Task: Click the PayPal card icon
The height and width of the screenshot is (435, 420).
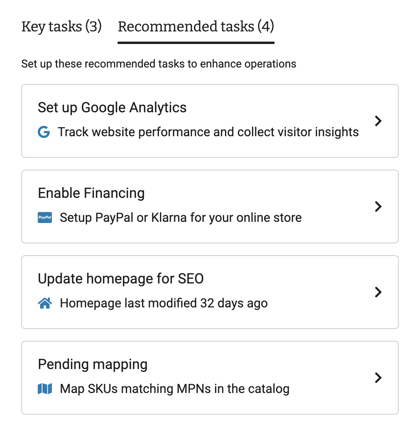Action: (45, 218)
